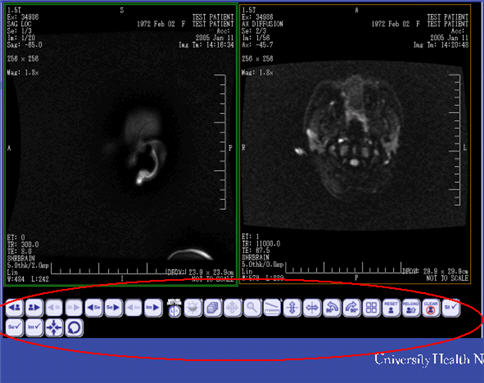The image size is (484, 383).
Task: Click the greyed-out previous image arrow
Action: click(133, 308)
